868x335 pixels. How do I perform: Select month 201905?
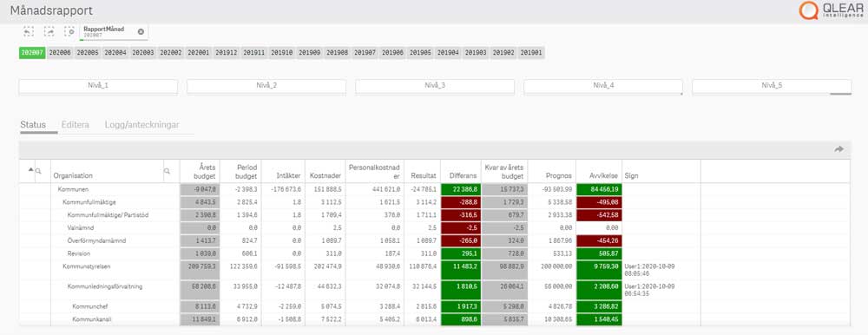coord(420,53)
